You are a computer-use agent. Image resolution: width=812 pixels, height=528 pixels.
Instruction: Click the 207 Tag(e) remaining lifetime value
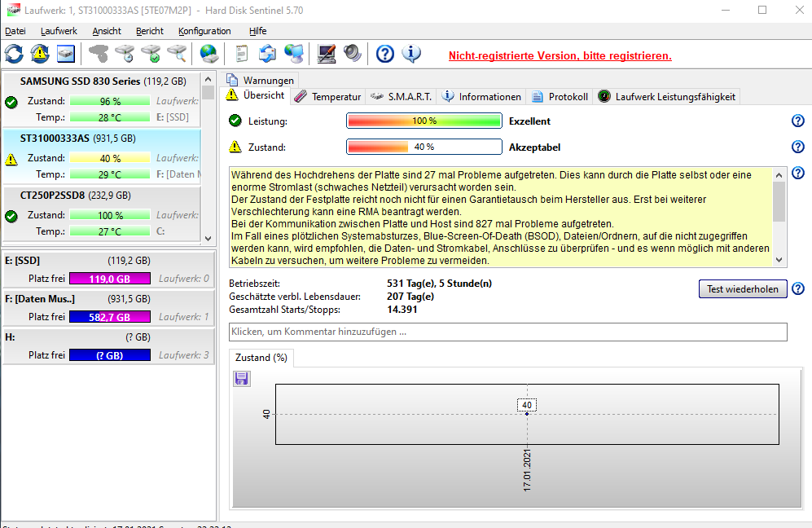tap(410, 297)
